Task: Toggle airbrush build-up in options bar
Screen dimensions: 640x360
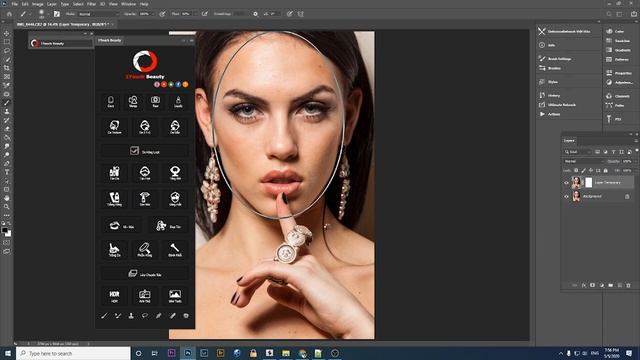Action: coord(205,14)
